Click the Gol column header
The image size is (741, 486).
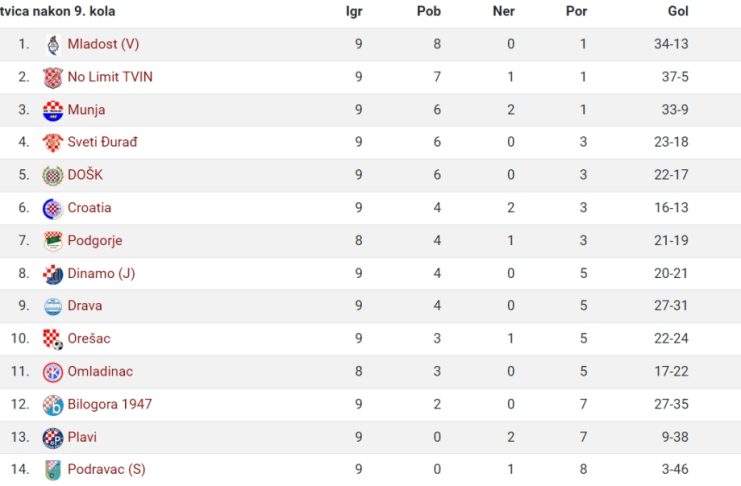(678, 11)
